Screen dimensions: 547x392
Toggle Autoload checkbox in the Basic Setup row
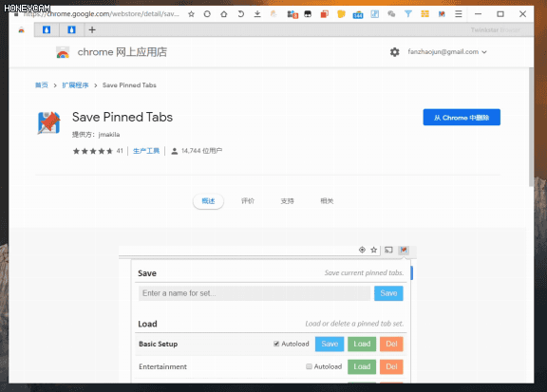click(276, 344)
